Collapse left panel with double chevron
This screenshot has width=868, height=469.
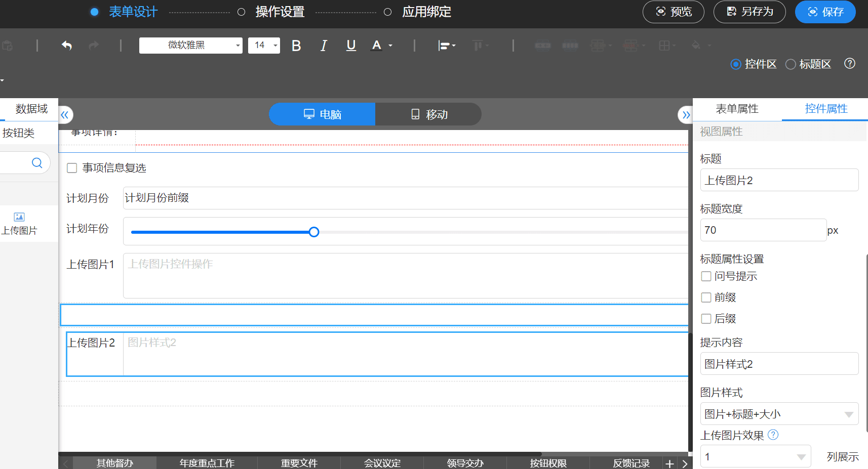point(65,115)
